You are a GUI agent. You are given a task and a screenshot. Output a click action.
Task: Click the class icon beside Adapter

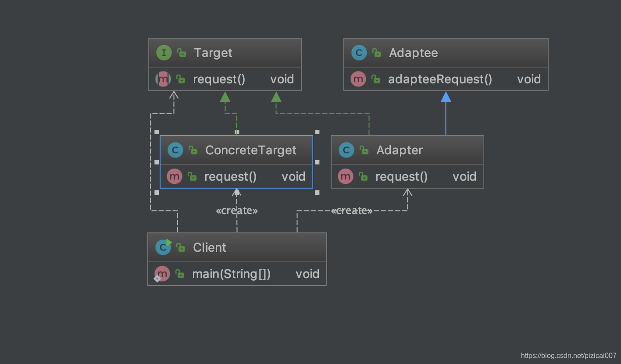coord(346,150)
